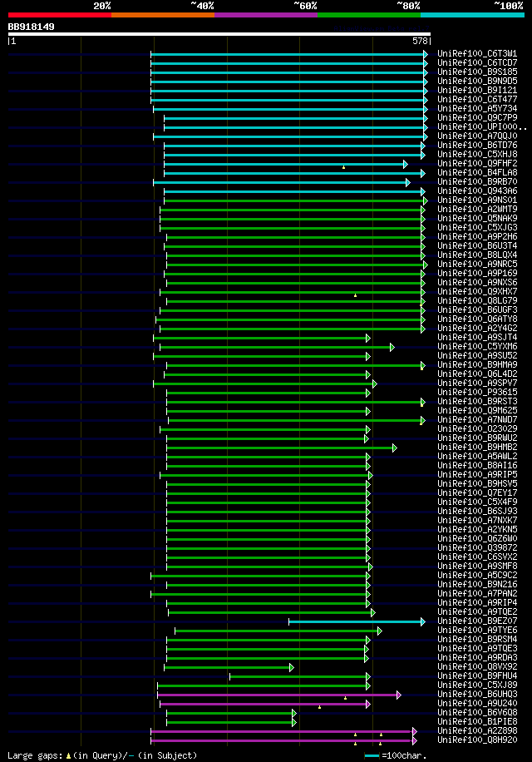
Task: Click the UniRef100_A9TYE6 label
Action: (x=477, y=631)
